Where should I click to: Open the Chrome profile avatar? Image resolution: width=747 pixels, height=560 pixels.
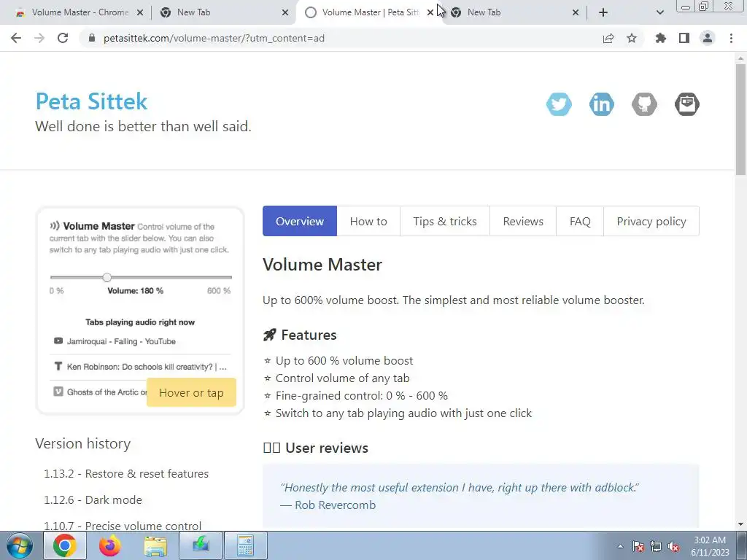tap(708, 38)
